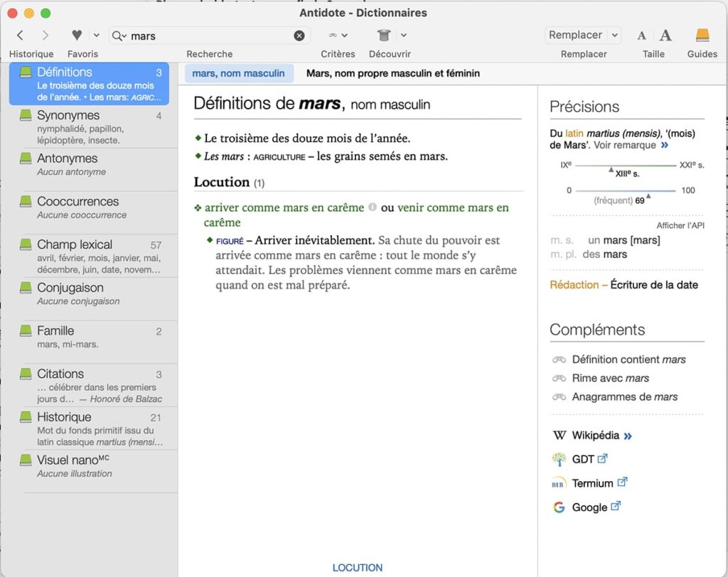This screenshot has width=728, height=577.
Task: Open Guides with orange book icon
Action: [x=702, y=35]
